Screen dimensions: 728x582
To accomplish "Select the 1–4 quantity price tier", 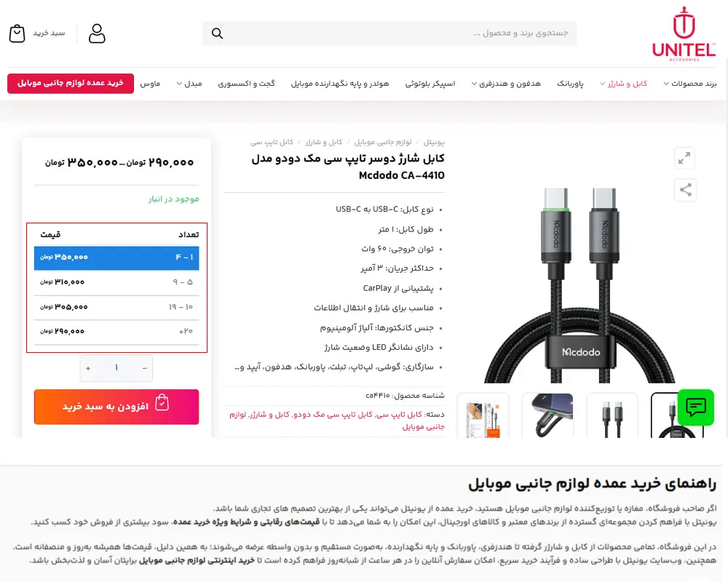I will coord(116,258).
